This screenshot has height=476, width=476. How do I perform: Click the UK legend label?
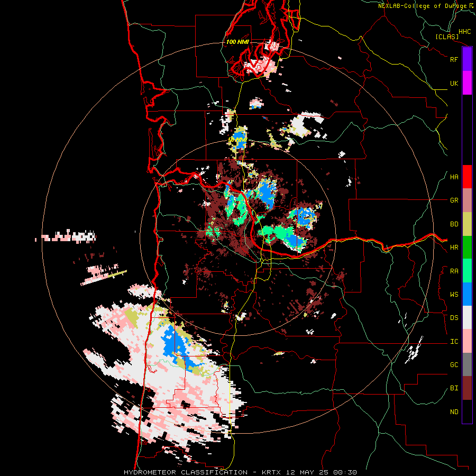coord(454,83)
